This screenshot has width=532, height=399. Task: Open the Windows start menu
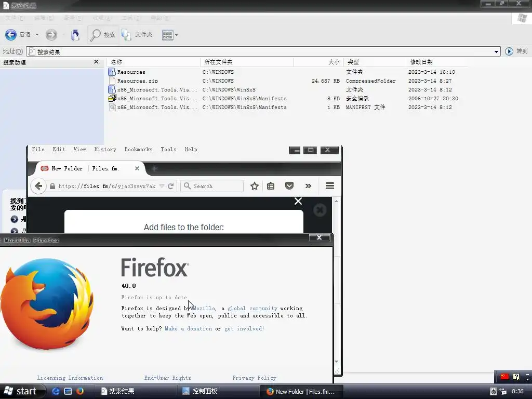point(22,391)
